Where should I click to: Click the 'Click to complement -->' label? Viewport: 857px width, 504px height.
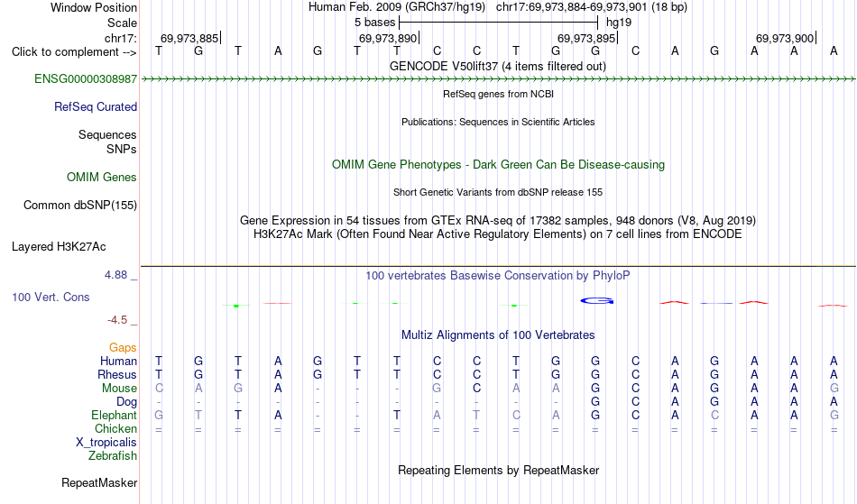[74, 52]
